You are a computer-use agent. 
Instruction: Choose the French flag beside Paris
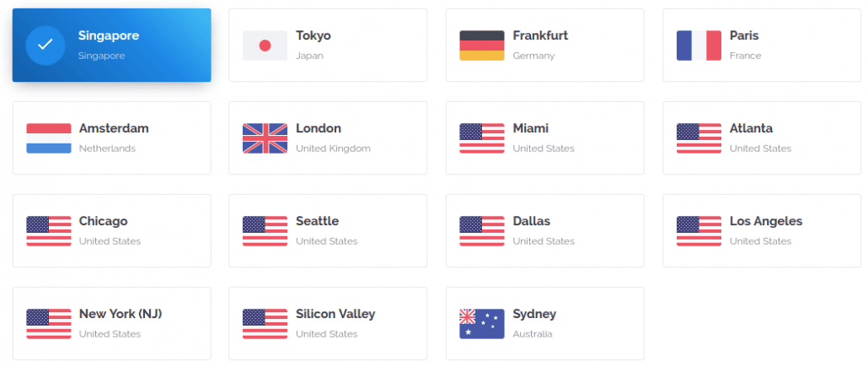tap(699, 46)
